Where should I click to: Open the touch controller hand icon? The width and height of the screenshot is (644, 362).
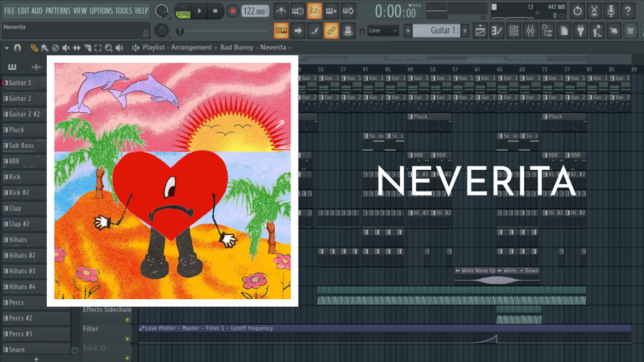pyautogui.click(x=614, y=31)
